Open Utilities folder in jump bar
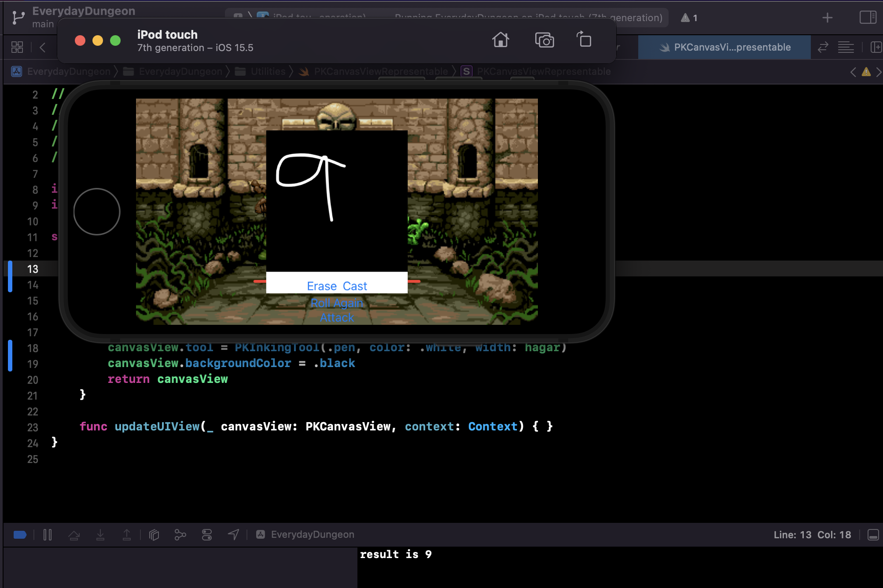This screenshot has height=588, width=883. pos(261,71)
